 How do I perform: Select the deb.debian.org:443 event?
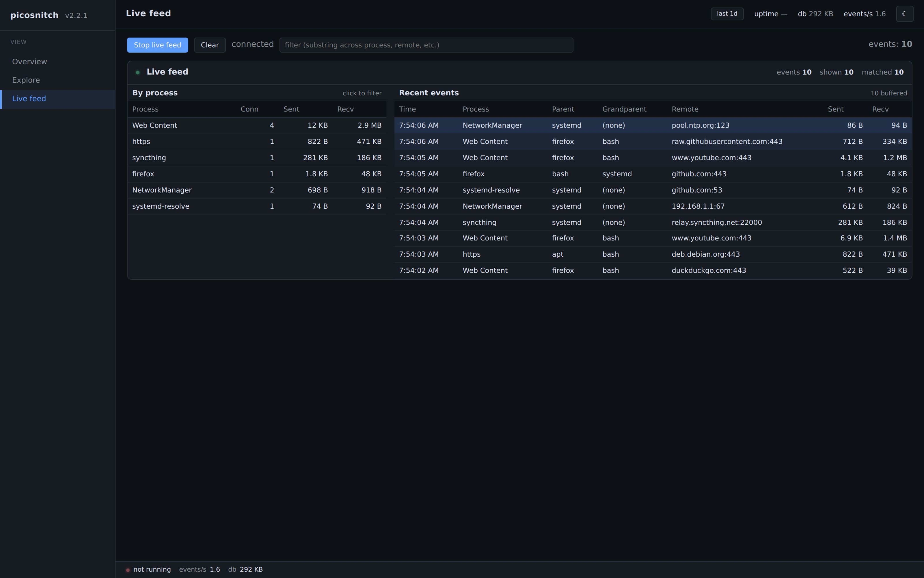pyautogui.click(x=653, y=254)
